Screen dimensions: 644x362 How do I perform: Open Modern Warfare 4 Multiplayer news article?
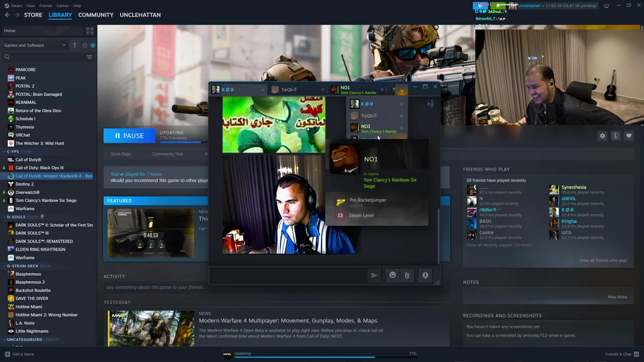click(x=288, y=321)
